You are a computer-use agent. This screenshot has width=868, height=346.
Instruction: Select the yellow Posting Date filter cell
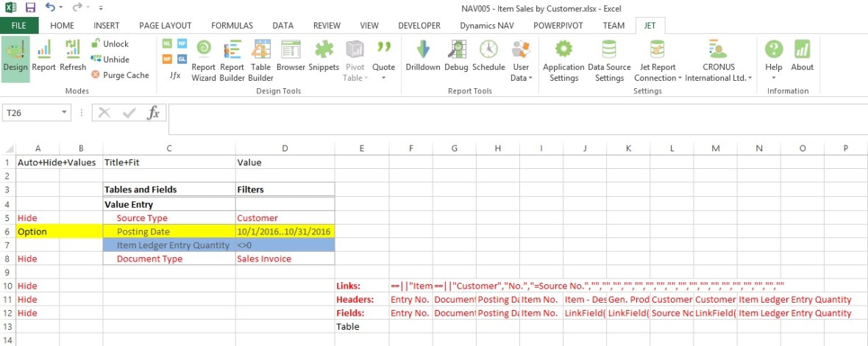click(x=285, y=231)
